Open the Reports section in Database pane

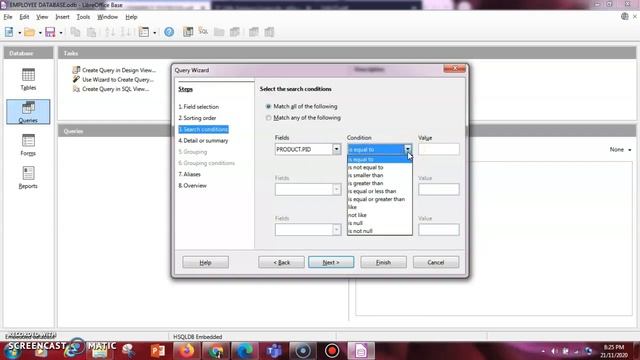pyautogui.click(x=28, y=177)
